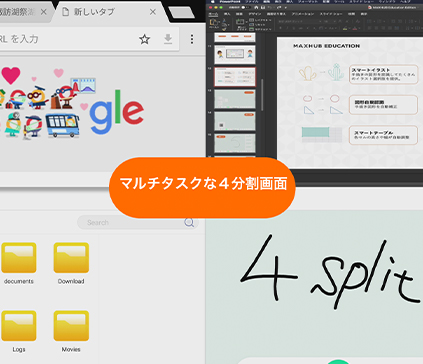Open the Movies folder
423x364 pixels.
[71, 331]
